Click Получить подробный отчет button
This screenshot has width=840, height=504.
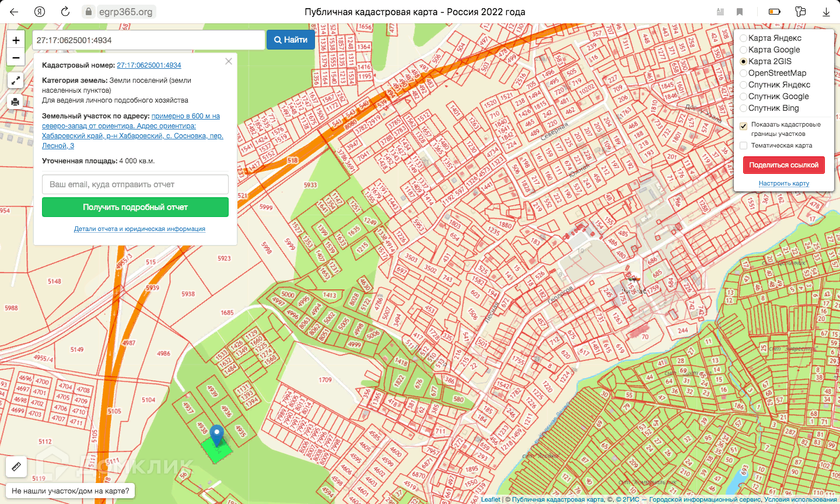(x=135, y=207)
